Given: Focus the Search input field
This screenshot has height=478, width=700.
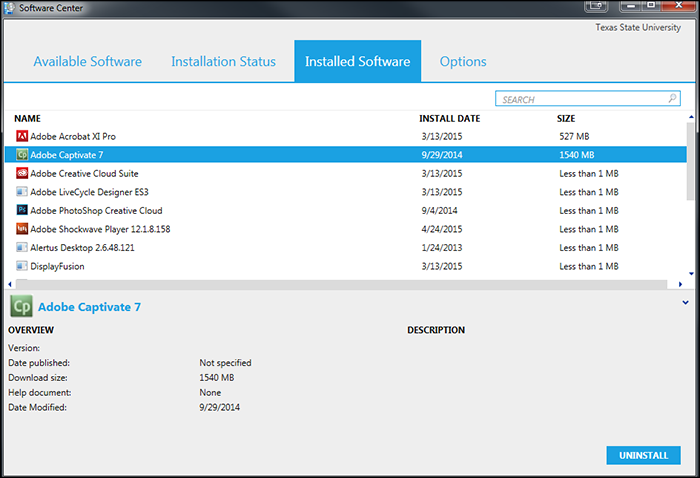Looking at the screenshot, I should [x=580, y=99].
